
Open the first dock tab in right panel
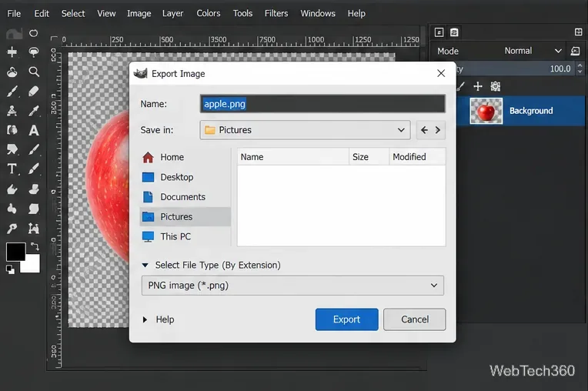439,32
